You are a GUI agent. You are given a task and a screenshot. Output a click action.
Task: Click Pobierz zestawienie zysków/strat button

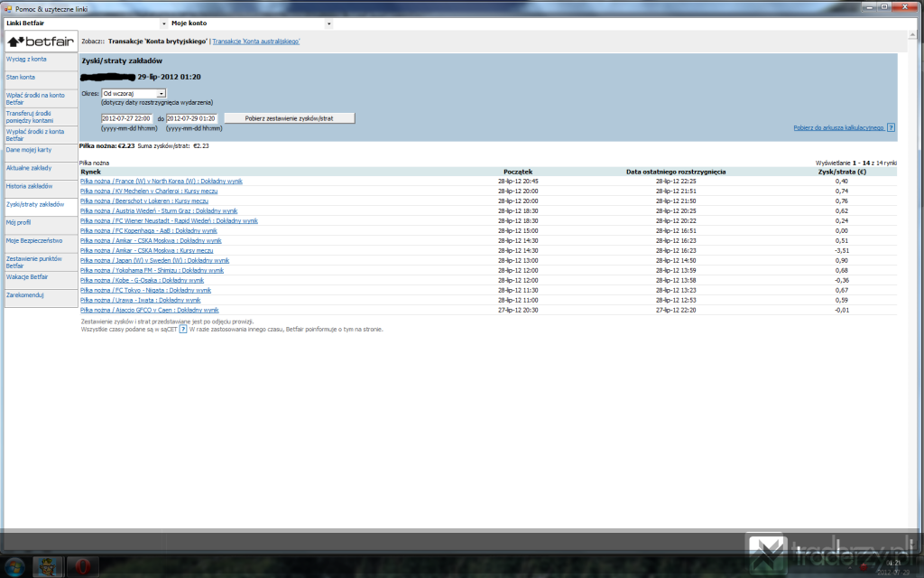[290, 118]
